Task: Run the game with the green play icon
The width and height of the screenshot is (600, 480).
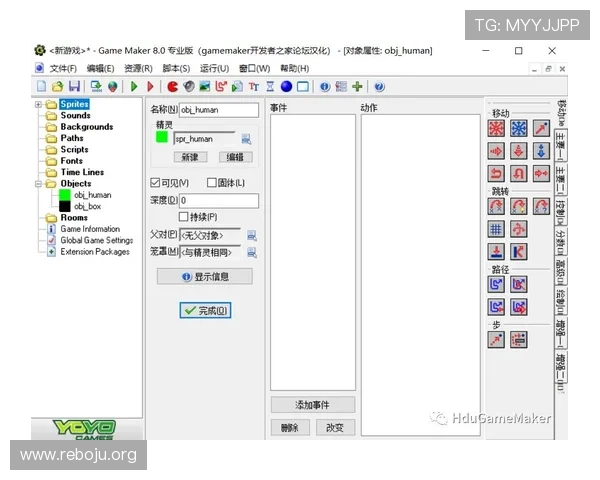Action: tap(134, 87)
